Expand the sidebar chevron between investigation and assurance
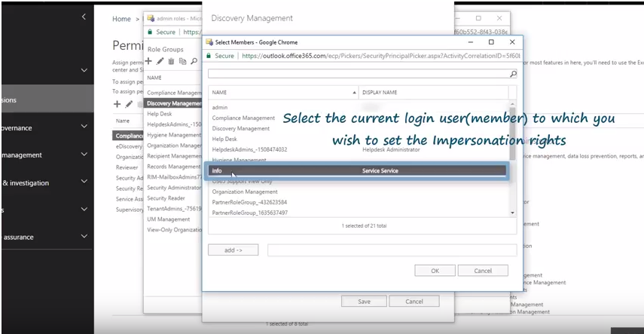 pyautogui.click(x=84, y=209)
